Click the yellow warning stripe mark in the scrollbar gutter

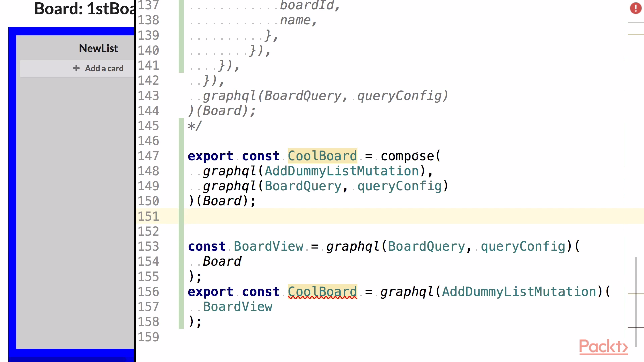[635, 294]
